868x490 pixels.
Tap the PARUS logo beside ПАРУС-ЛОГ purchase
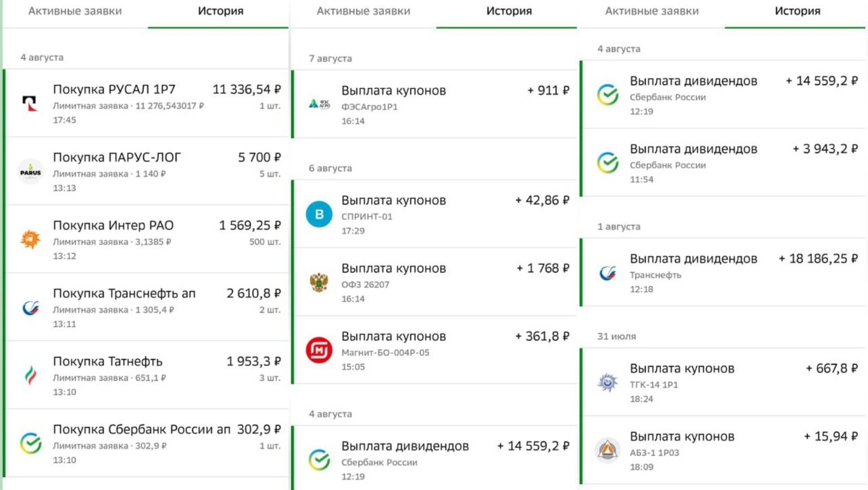pyautogui.click(x=30, y=172)
